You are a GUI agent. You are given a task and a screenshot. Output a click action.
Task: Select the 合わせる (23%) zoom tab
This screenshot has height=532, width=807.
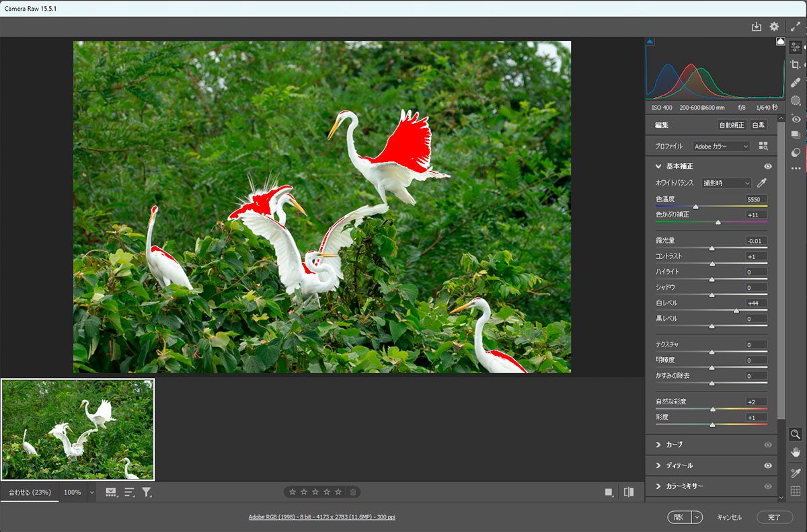click(30, 492)
